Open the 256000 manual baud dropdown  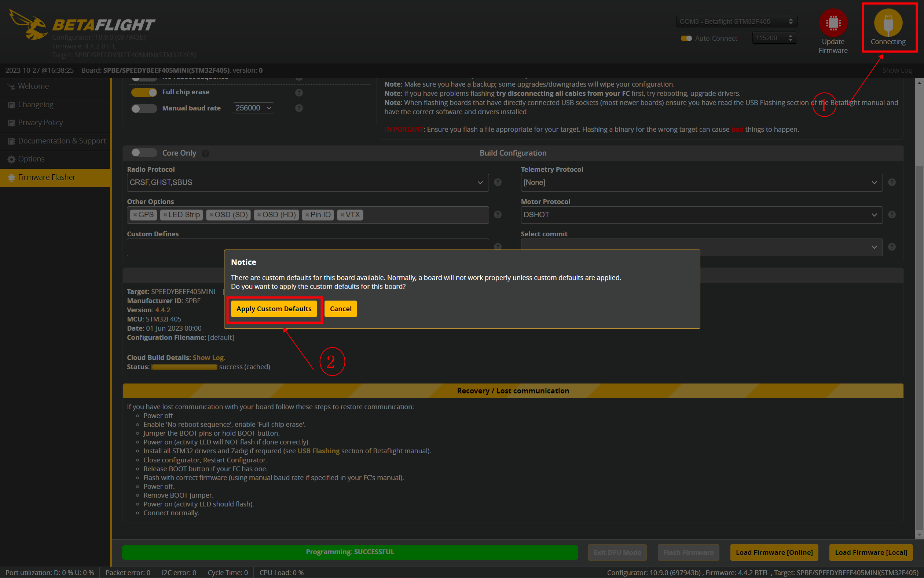point(253,108)
